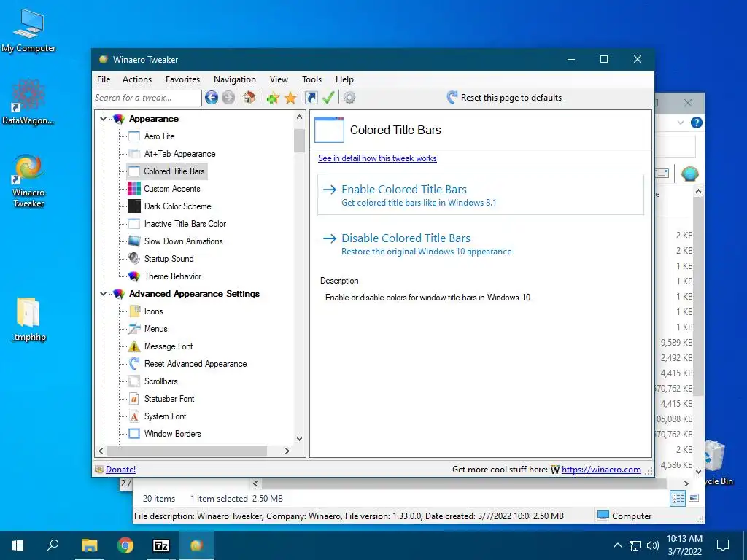The height and width of the screenshot is (560, 747).
Task: Open the View menu
Action: (x=279, y=79)
